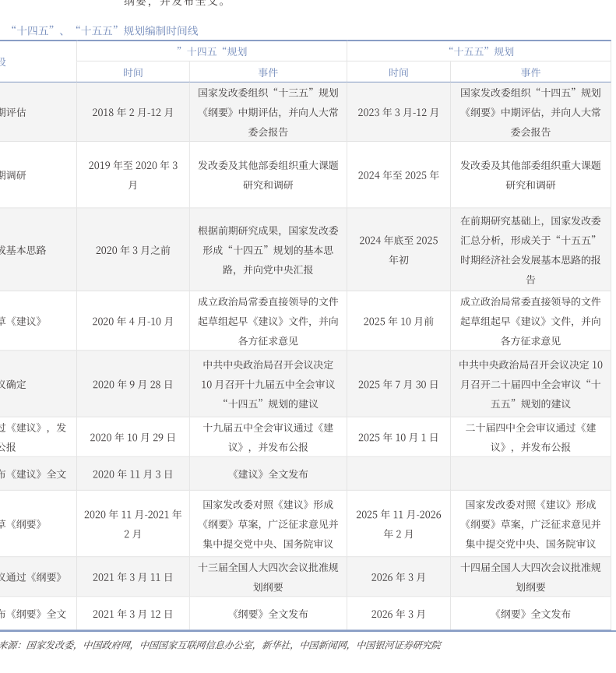Select the 时间 header under 十四五规划
616x673 pixels.
click(132, 72)
